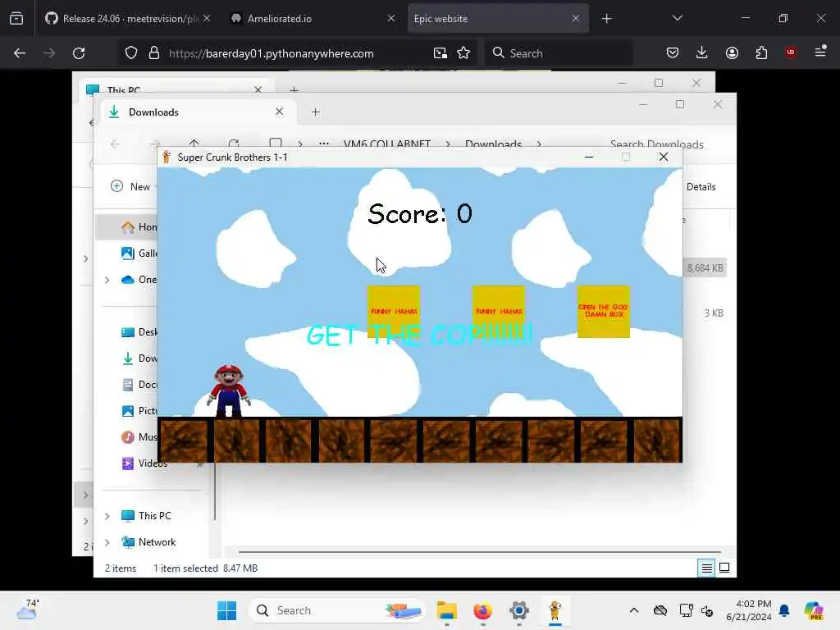
Task: Click the 8,684 KB file size cell
Action: pyautogui.click(x=705, y=268)
